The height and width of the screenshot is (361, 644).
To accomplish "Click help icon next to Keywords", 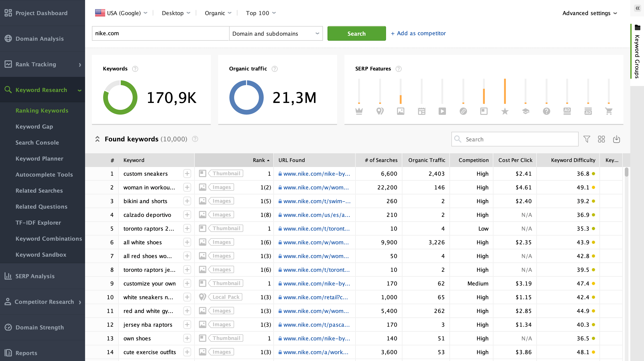I will click(x=135, y=69).
